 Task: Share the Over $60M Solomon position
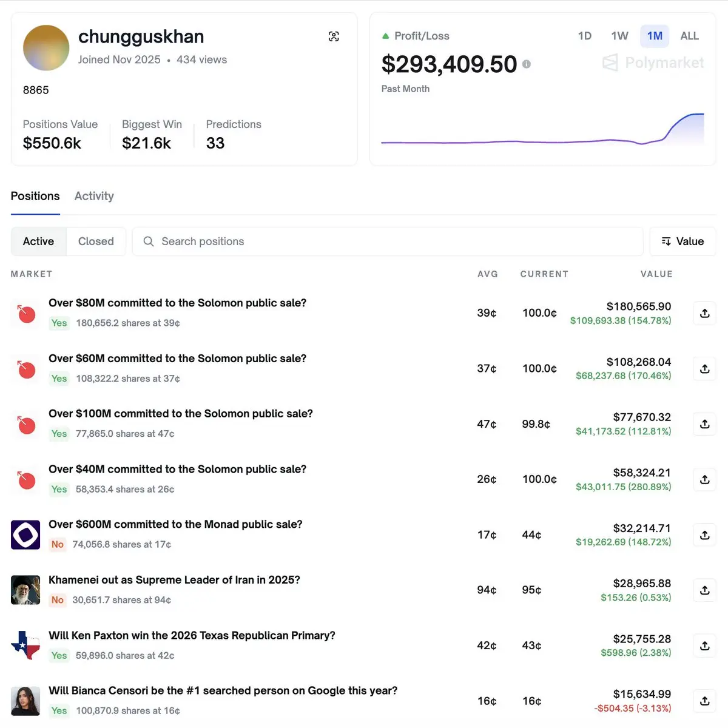pos(704,369)
